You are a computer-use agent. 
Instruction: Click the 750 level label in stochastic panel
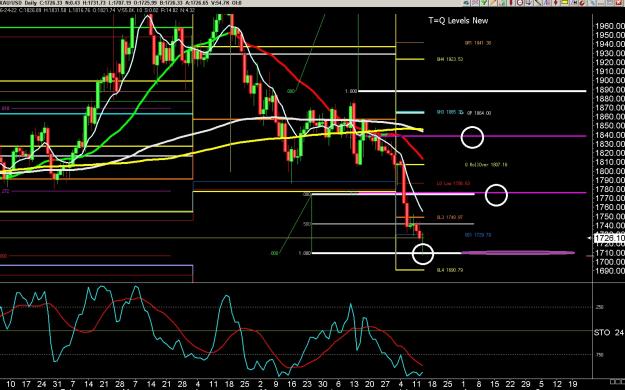tap(599, 355)
